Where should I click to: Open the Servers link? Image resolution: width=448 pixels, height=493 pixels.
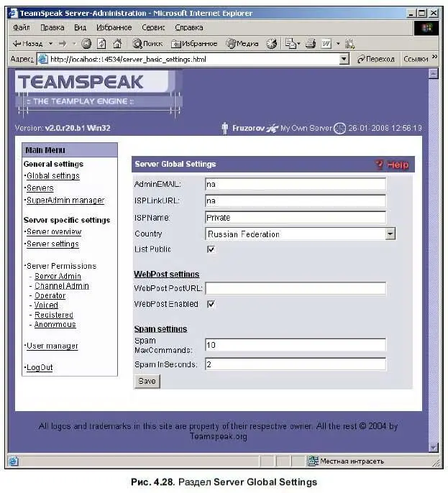pos(40,188)
